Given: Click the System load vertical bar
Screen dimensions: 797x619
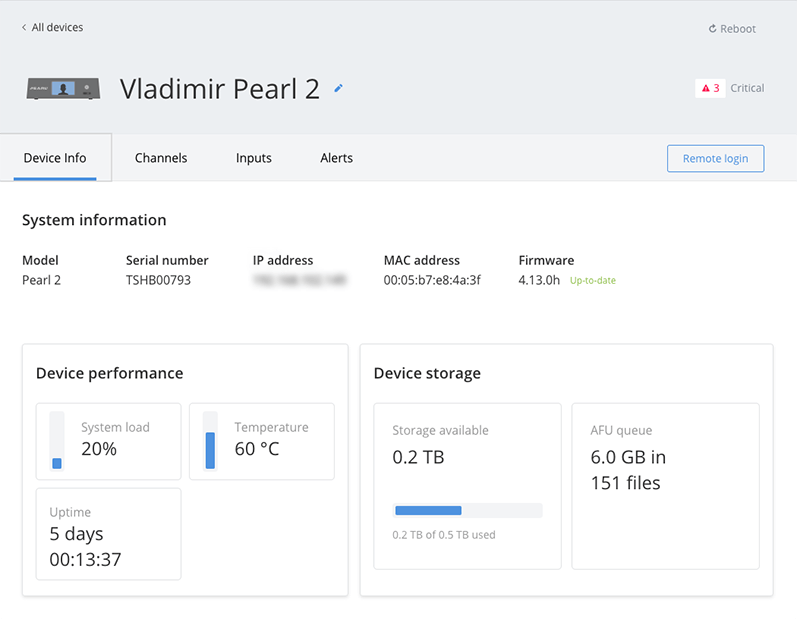Looking at the screenshot, I should (57, 441).
